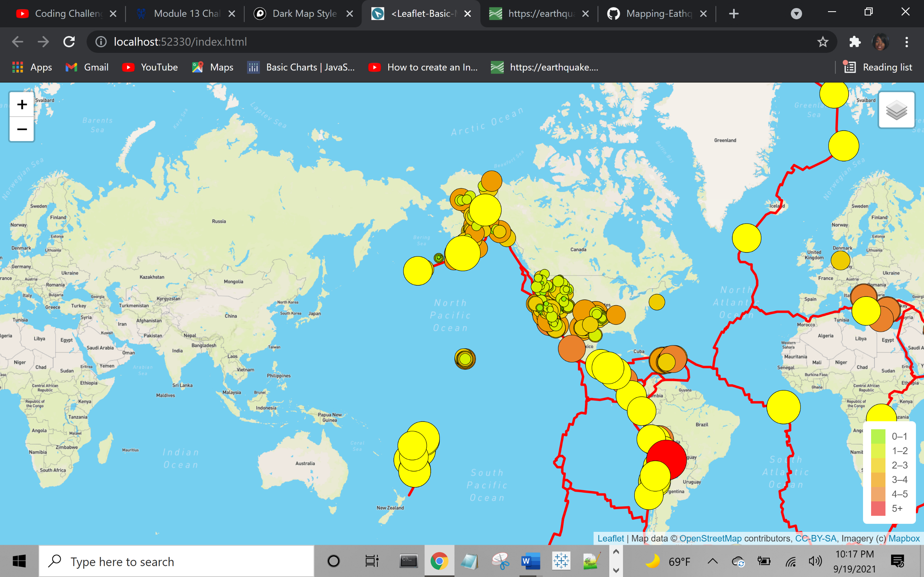Viewport: 924px width, 577px height.
Task: Open the Chrome three-dot menu
Action: [906, 42]
